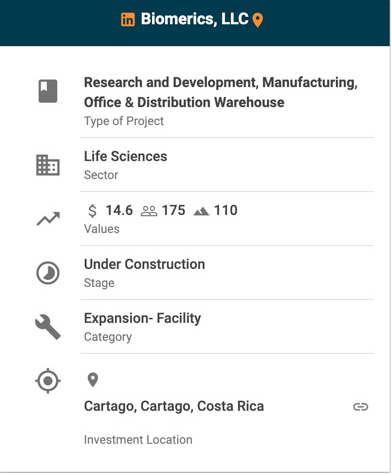Click the crosshair target location icon

point(48,381)
